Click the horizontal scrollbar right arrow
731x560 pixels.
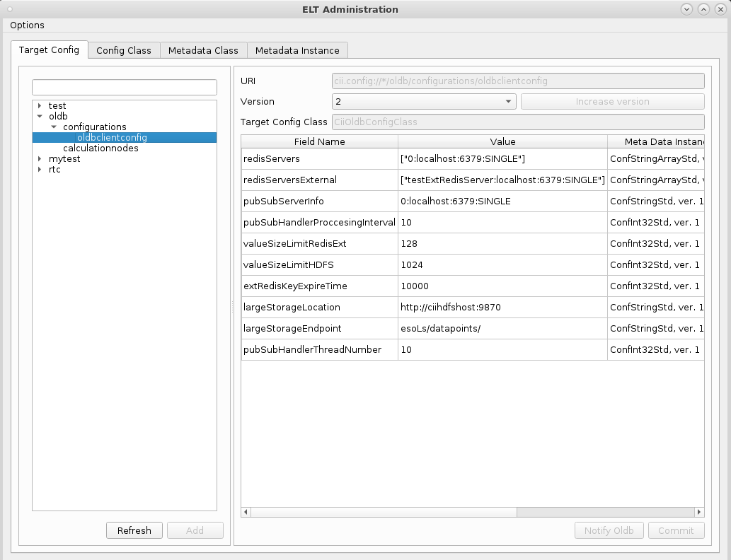click(x=699, y=512)
